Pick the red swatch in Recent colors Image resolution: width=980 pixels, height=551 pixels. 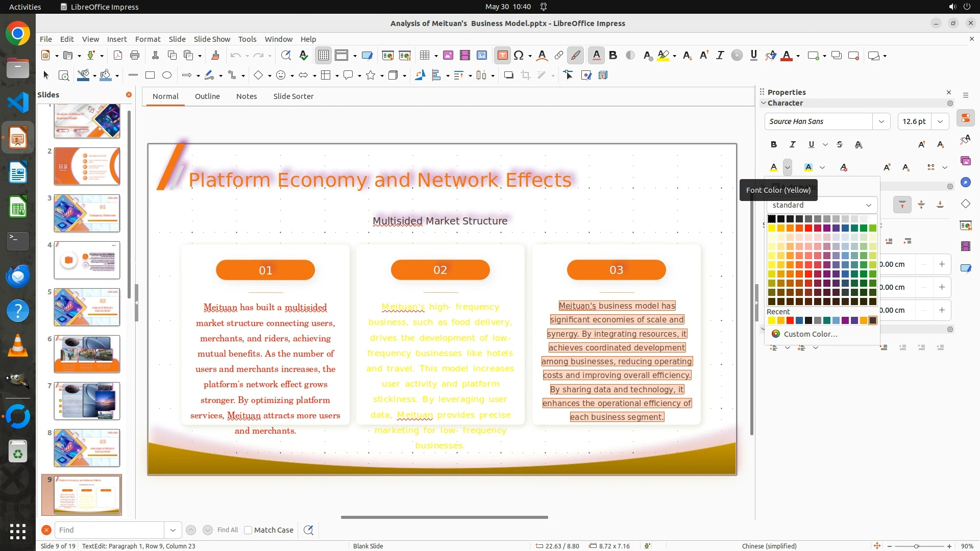790,321
